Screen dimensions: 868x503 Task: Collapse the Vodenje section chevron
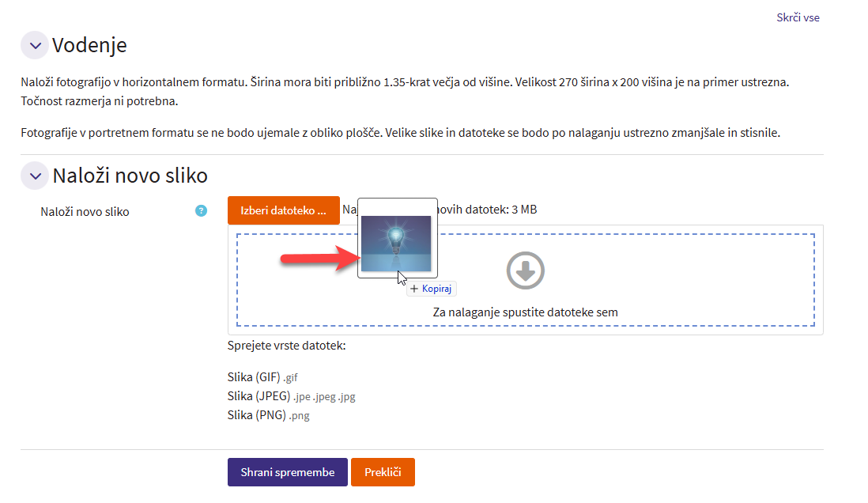click(35, 46)
